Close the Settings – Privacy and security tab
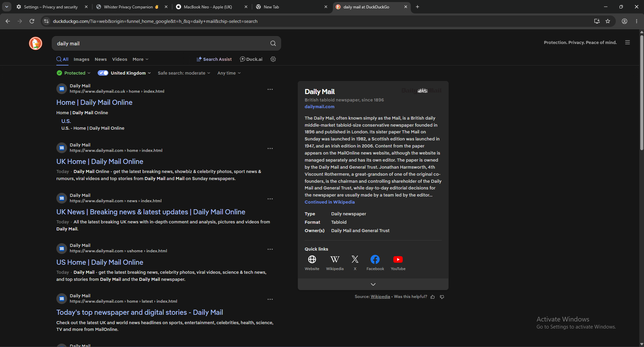This screenshot has height=347, width=644. 86,7
